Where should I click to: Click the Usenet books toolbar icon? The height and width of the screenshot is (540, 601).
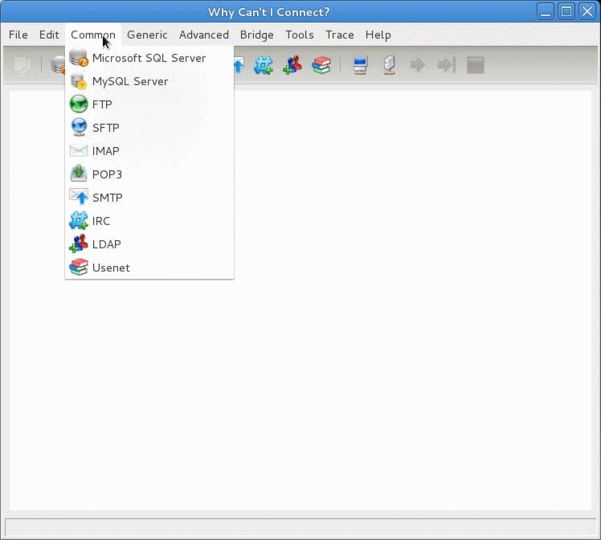click(x=321, y=65)
